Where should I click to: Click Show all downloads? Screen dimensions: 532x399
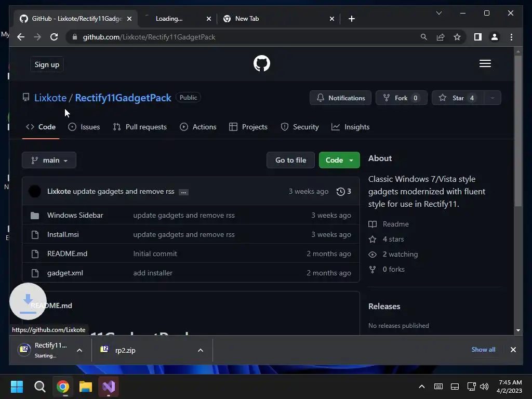pyautogui.click(x=483, y=350)
